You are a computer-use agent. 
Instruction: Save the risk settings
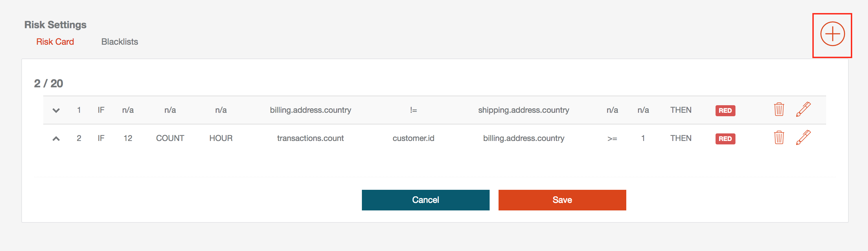coord(562,200)
